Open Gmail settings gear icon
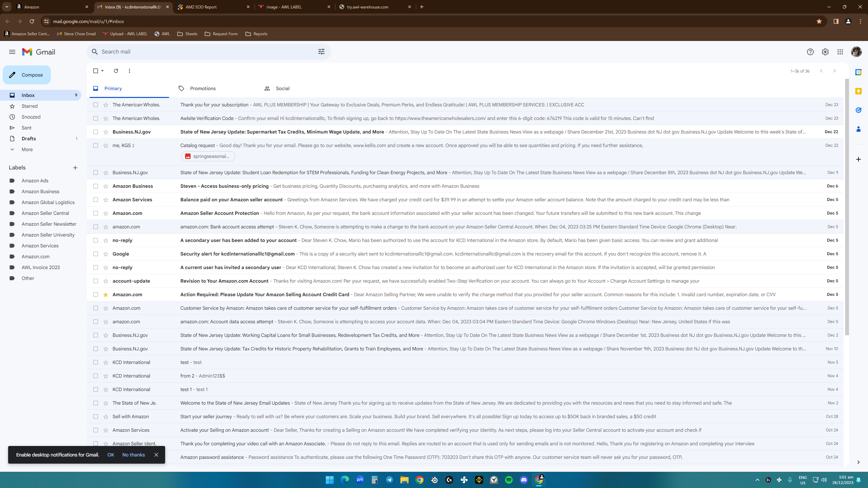The width and height of the screenshot is (868, 488). coord(825,52)
